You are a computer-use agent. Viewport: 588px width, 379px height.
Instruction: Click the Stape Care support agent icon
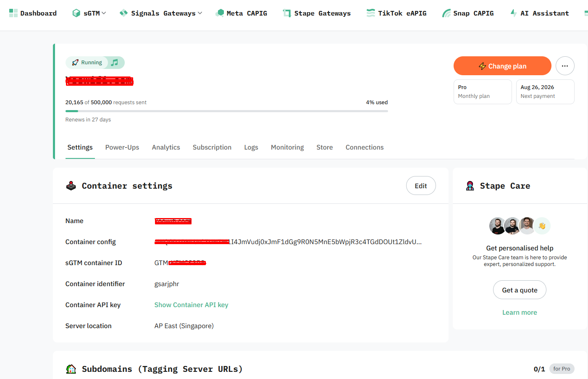tap(470, 186)
